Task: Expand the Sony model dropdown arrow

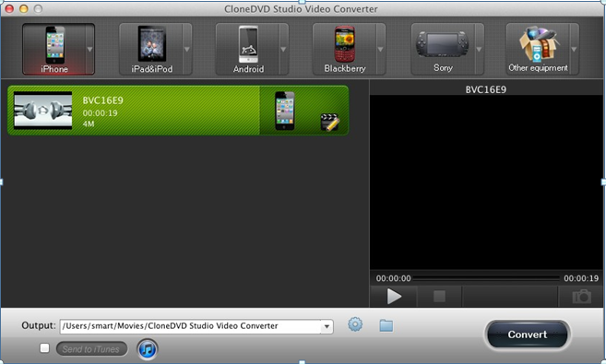Action: point(480,50)
